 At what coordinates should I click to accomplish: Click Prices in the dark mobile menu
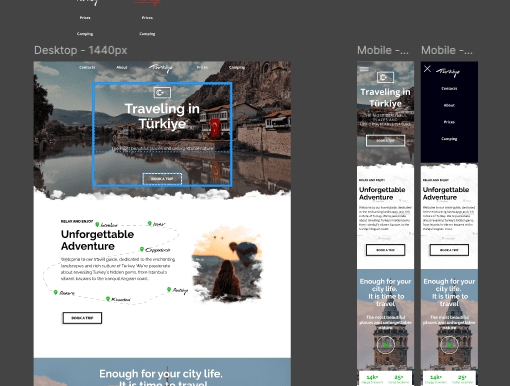click(x=449, y=122)
